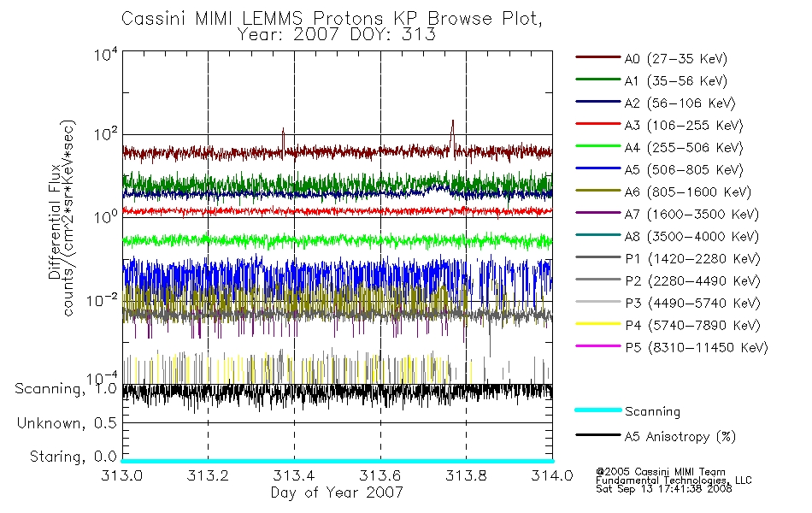This screenshot has height=513, width=812.
Task: Click the 313.4 x-axis tick label
Action: pyautogui.click(x=294, y=475)
